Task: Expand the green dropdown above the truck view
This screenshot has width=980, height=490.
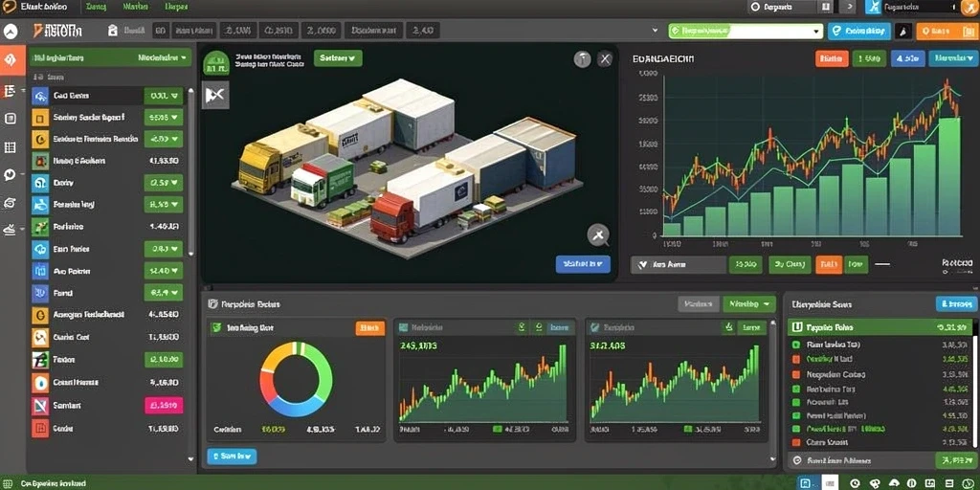Action: pyautogui.click(x=338, y=58)
